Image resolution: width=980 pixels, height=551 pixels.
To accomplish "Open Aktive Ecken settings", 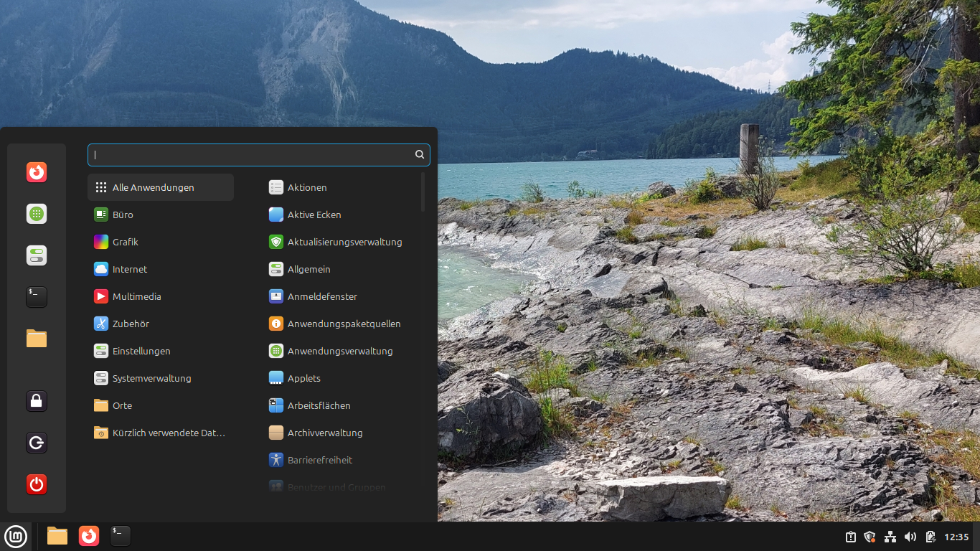I will [341, 215].
